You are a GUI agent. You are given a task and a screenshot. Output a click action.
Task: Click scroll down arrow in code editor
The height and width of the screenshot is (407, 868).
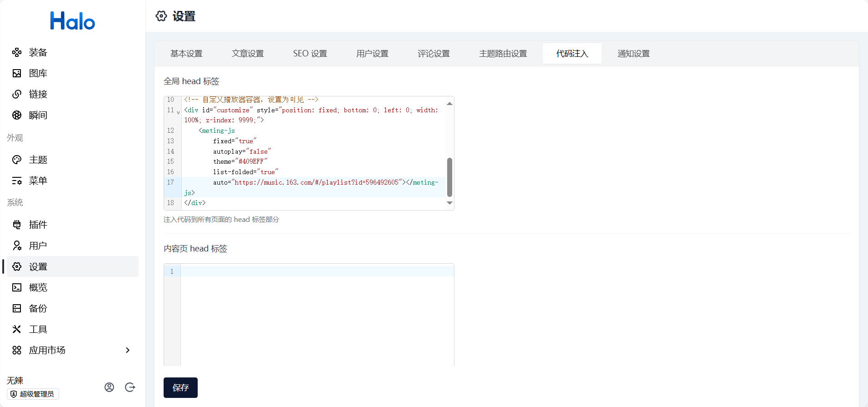[x=449, y=203]
